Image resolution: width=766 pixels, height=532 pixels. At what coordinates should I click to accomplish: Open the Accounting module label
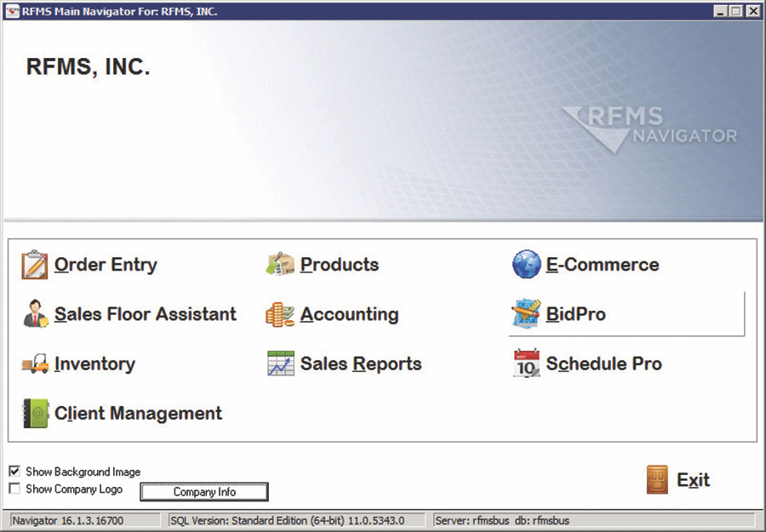click(349, 315)
